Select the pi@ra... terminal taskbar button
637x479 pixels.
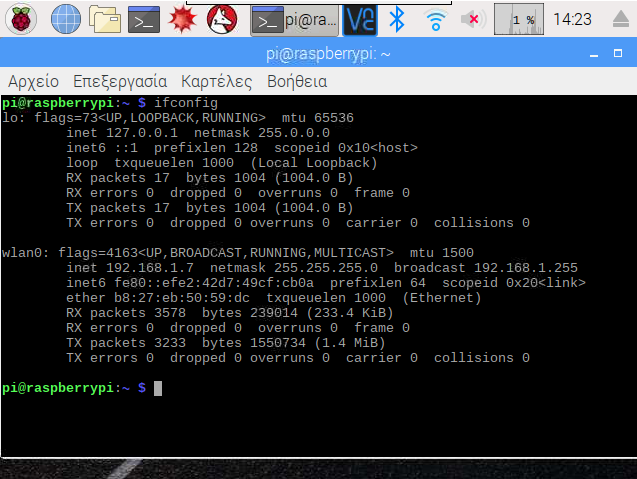tap(294, 20)
